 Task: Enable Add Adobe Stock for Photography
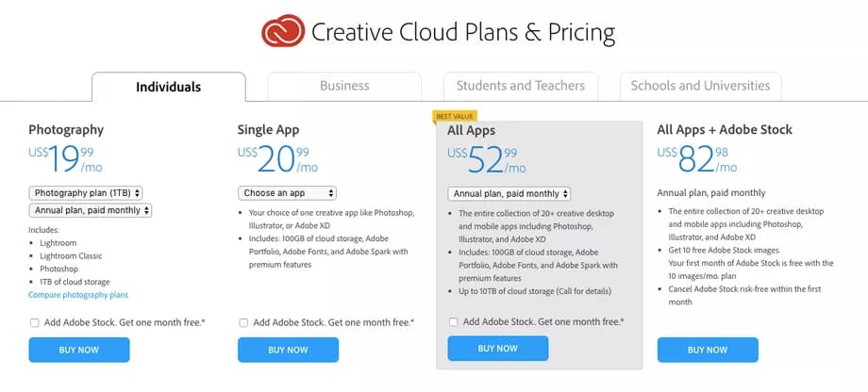coord(35,323)
